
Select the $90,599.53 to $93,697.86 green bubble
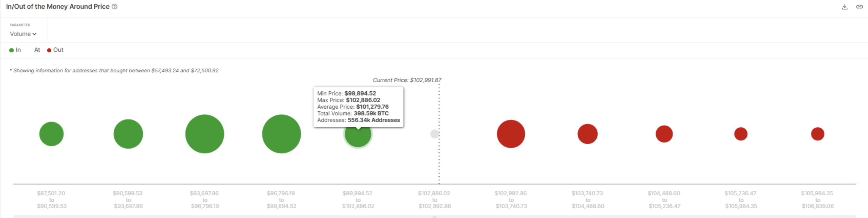coord(128,134)
